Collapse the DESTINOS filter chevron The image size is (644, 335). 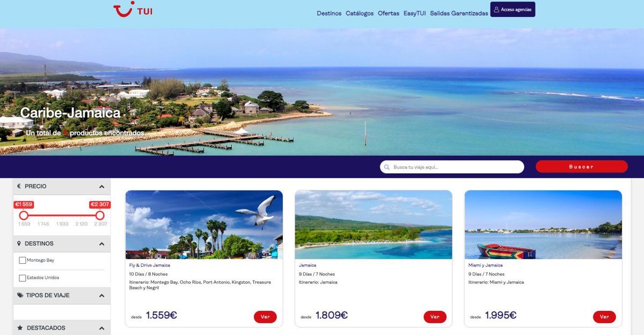click(101, 244)
